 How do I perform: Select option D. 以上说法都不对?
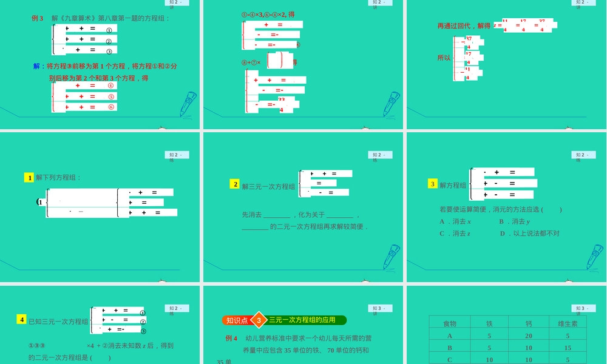coord(529,233)
